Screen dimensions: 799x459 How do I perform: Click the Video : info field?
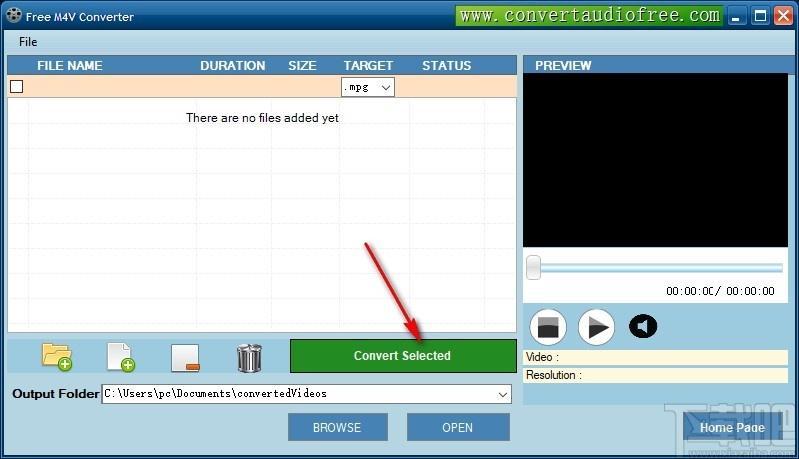pyautogui.click(x=655, y=357)
